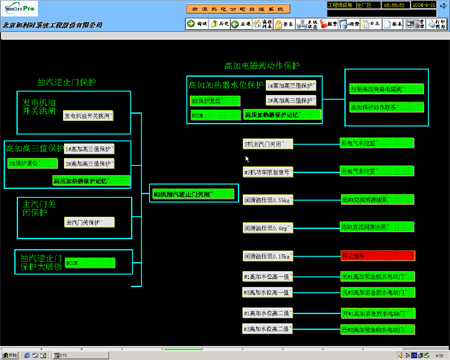Click the red status indicator box
This screenshot has width=450, height=360.
(x=378, y=256)
